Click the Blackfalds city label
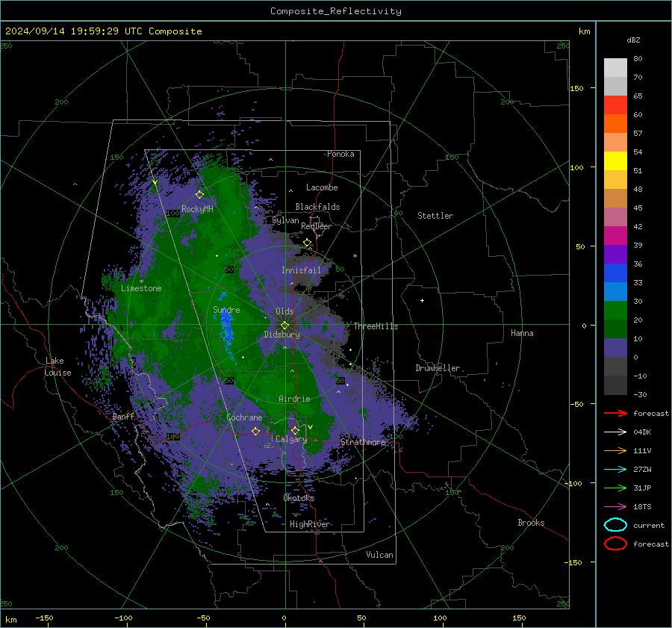Screen dimensions: 672x628 pyautogui.click(x=317, y=207)
